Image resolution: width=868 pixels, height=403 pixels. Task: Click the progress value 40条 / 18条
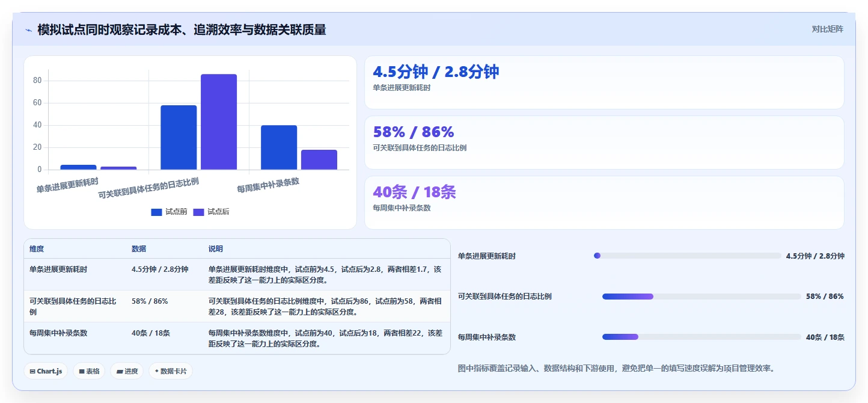(x=825, y=337)
